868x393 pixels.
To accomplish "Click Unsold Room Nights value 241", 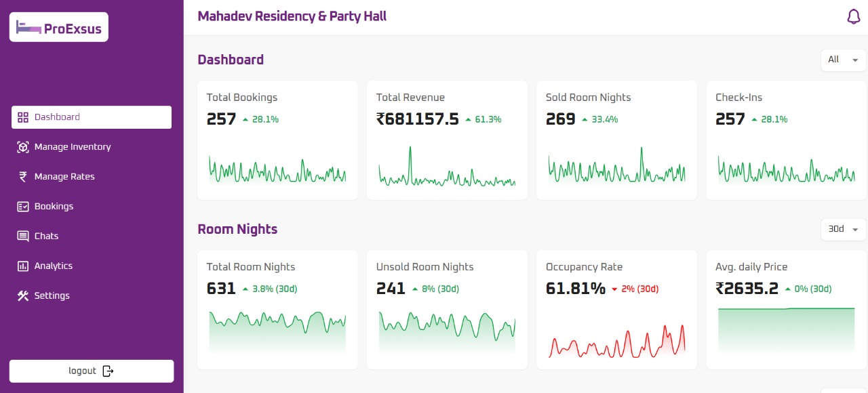I will click(391, 289).
